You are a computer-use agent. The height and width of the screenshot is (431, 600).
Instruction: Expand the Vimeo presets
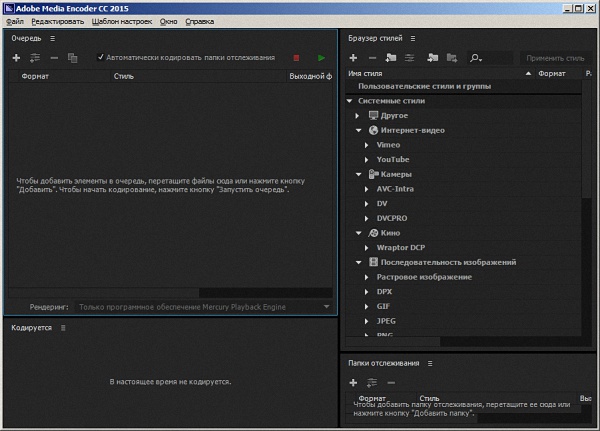point(367,145)
